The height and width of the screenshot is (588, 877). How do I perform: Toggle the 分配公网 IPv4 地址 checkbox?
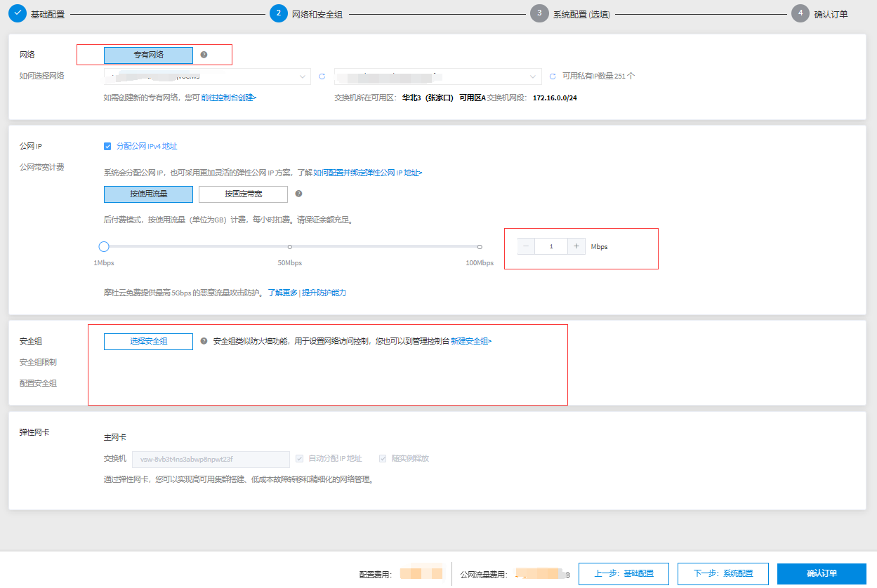tap(107, 146)
